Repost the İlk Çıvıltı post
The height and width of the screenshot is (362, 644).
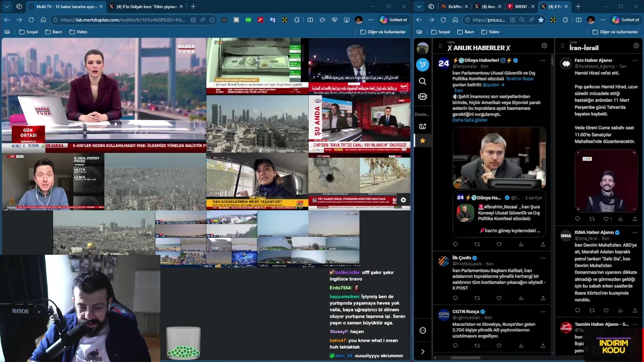point(477,298)
